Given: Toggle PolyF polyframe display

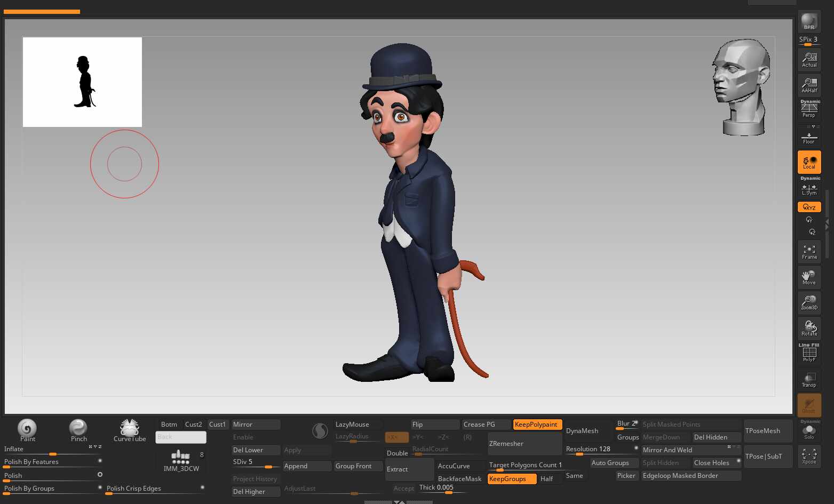Looking at the screenshot, I should (x=809, y=354).
